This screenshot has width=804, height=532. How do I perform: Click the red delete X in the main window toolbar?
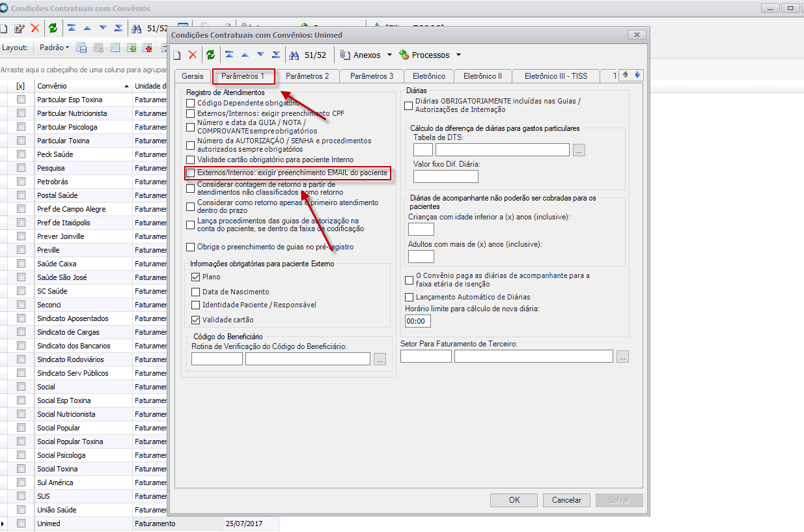35,29
